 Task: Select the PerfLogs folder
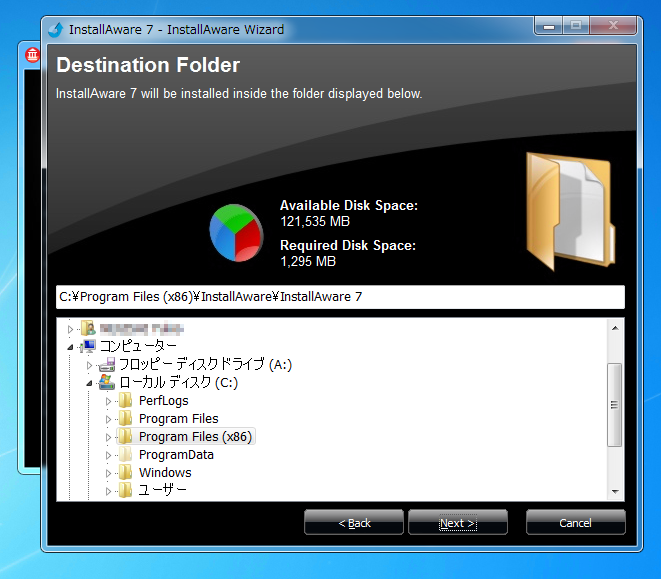(164, 401)
